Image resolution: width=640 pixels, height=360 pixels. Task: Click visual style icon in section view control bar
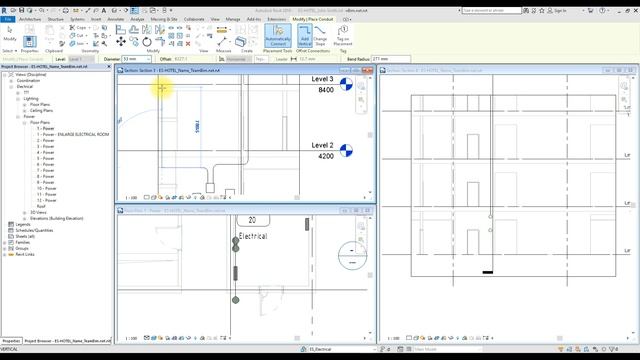pyautogui.click(x=154, y=198)
